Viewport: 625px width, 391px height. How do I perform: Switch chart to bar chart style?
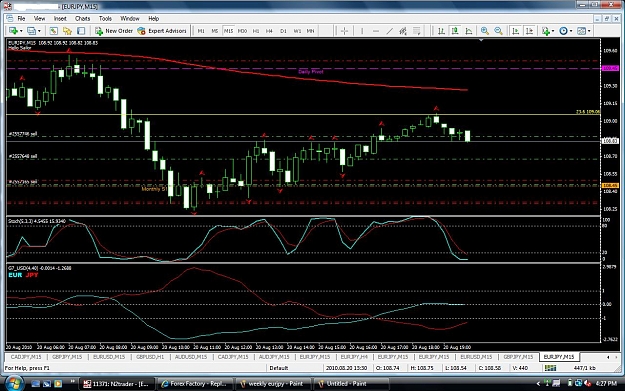(441, 31)
